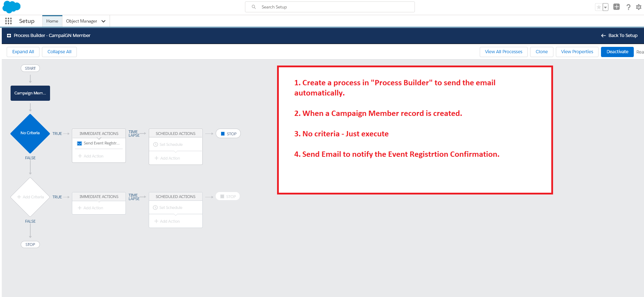644x297 pixels.
Task: Open the setup gear icon
Action: [x=639, y=7]
